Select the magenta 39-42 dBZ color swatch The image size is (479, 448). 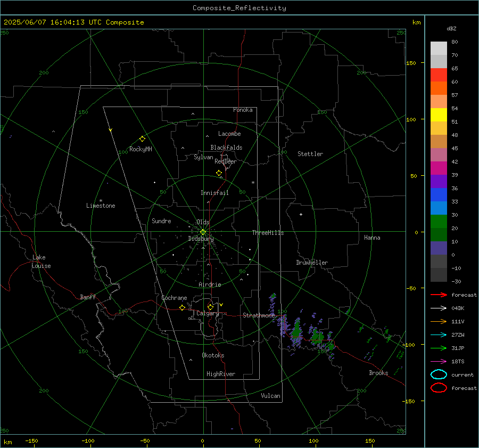(439, 168)
